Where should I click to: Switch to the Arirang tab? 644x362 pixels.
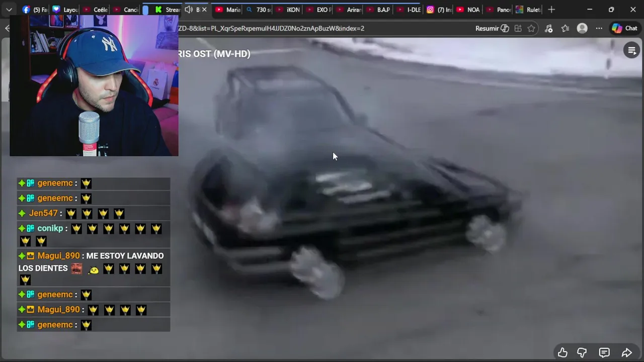(348, 10)
